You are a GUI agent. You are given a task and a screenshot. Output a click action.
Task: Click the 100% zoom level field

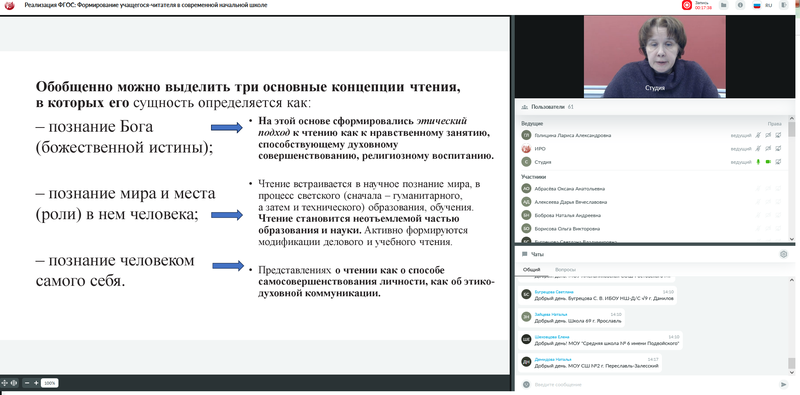tap(49, 383)
